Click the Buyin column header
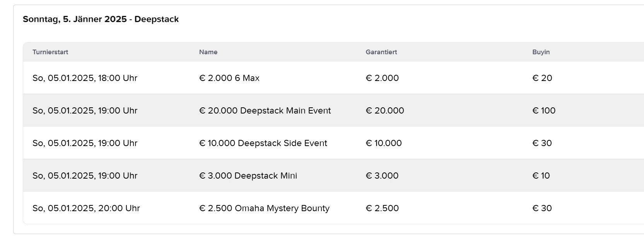Image resolution: width=644 pixels, height=241 pixels. [541, 52]
